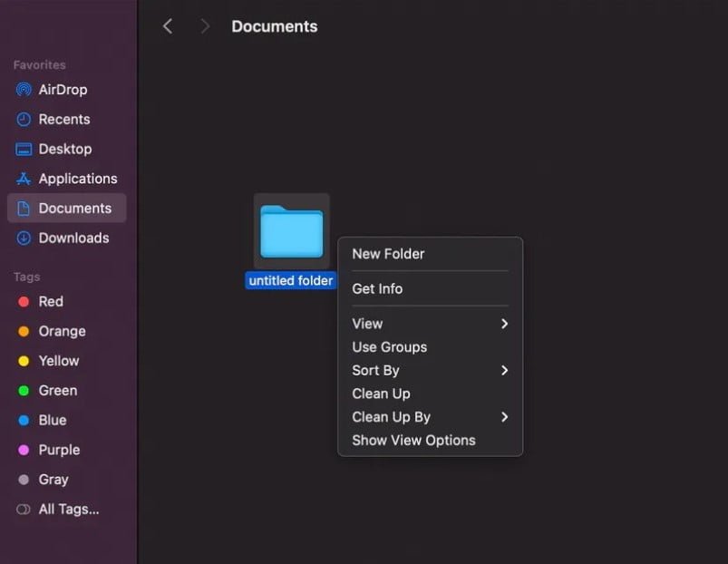
Task: Select the untitled folder thumbnail
Action: tap(291, 231)
